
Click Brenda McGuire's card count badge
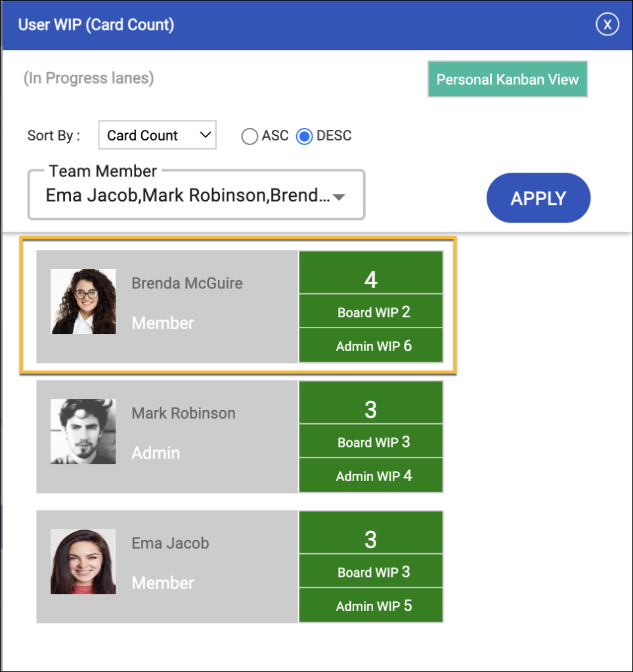coord(370,279)
